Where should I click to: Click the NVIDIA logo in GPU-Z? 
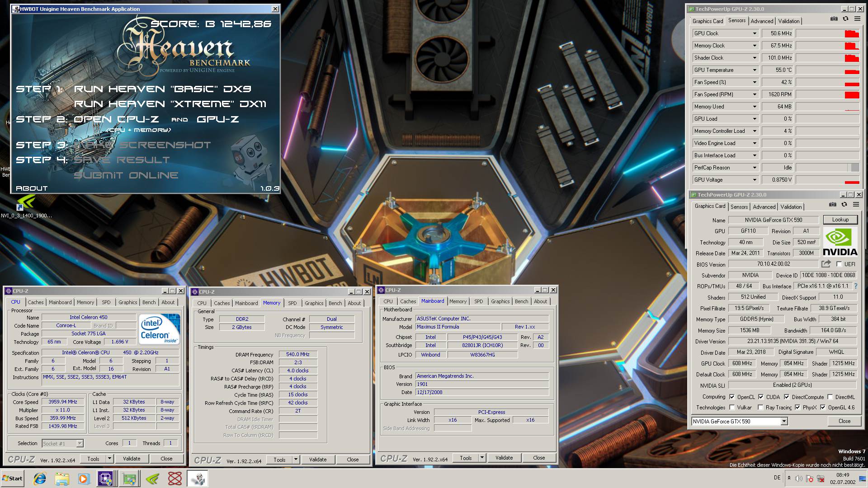click(840, 242)
